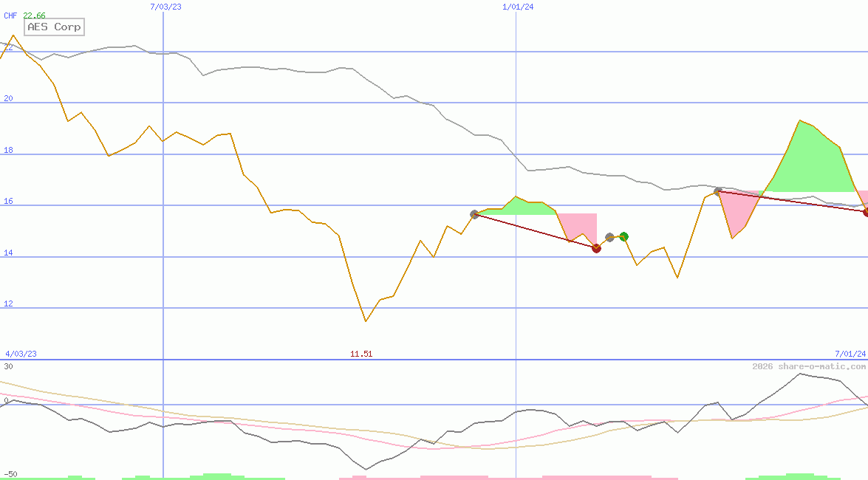The width and height of the screenshot is (868, 480).
Task: Click the green signal marker dot
Action: pos(623,237)
